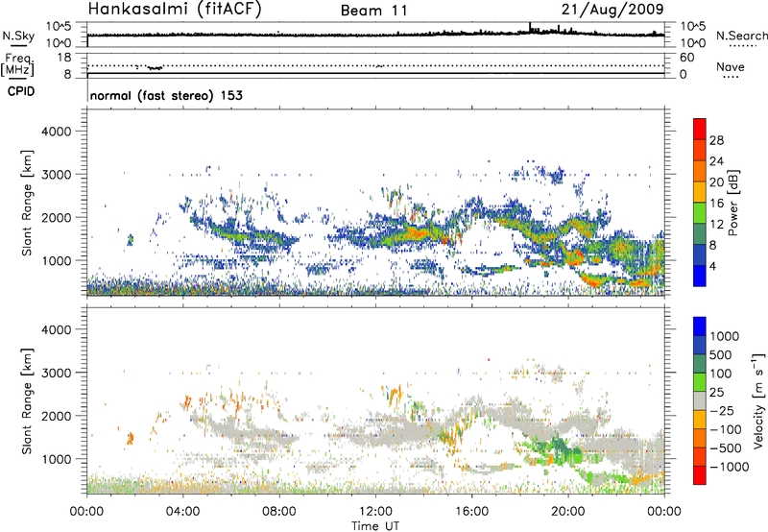Click the 1000 value on velocity scale
The height and width of the screenshot is (532, 768).
click(x=725, y=336)
